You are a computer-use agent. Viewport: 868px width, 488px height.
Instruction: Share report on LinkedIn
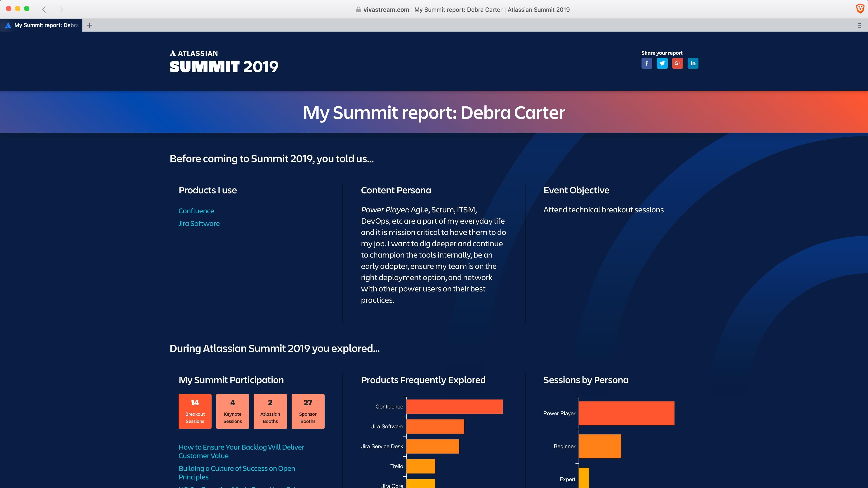pyautogui.click(x=693, y=63)
